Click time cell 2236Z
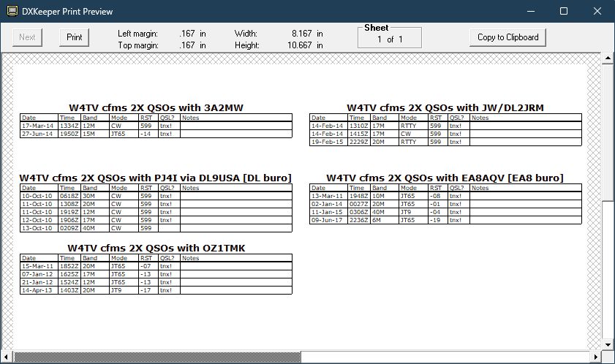 358,220
